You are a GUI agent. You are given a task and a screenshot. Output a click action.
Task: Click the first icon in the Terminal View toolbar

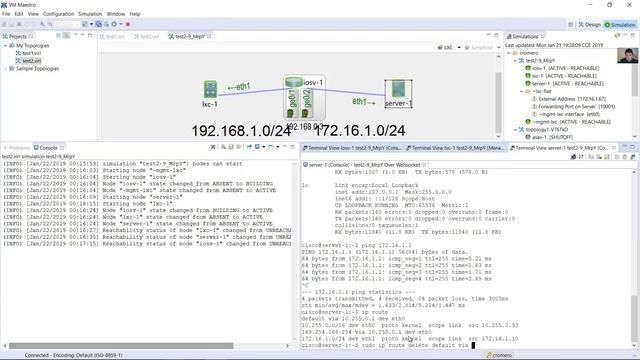573,157
